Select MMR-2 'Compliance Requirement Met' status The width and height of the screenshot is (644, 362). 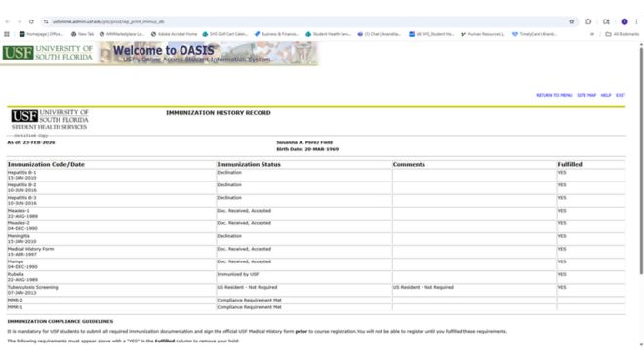click(x=249, y=300)
